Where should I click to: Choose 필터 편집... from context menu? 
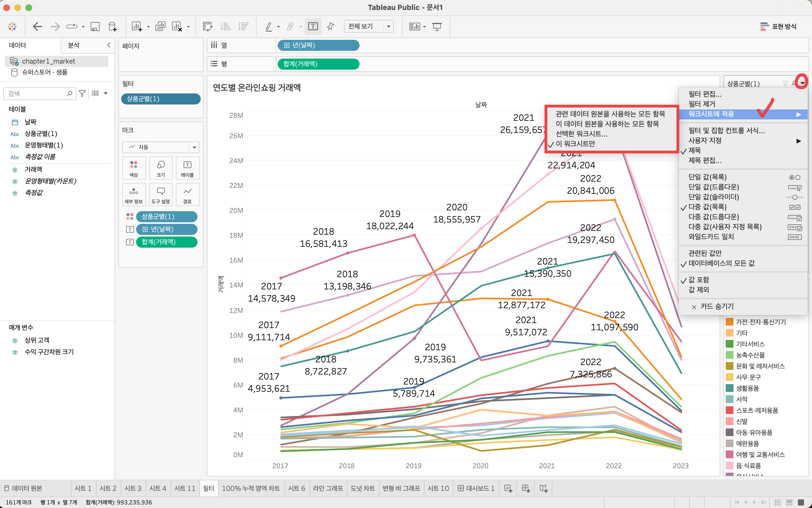[704, 94]
